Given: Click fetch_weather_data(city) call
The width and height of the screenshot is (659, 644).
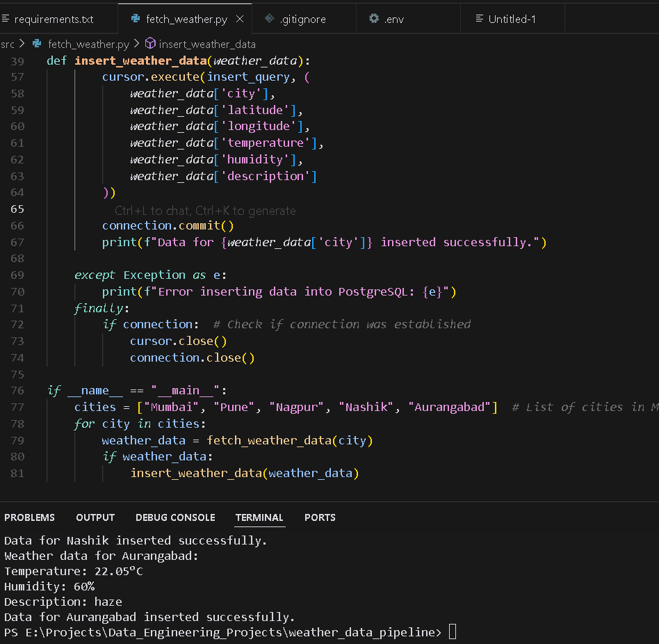Looking at the screenshot, I should tap(290, 440).
